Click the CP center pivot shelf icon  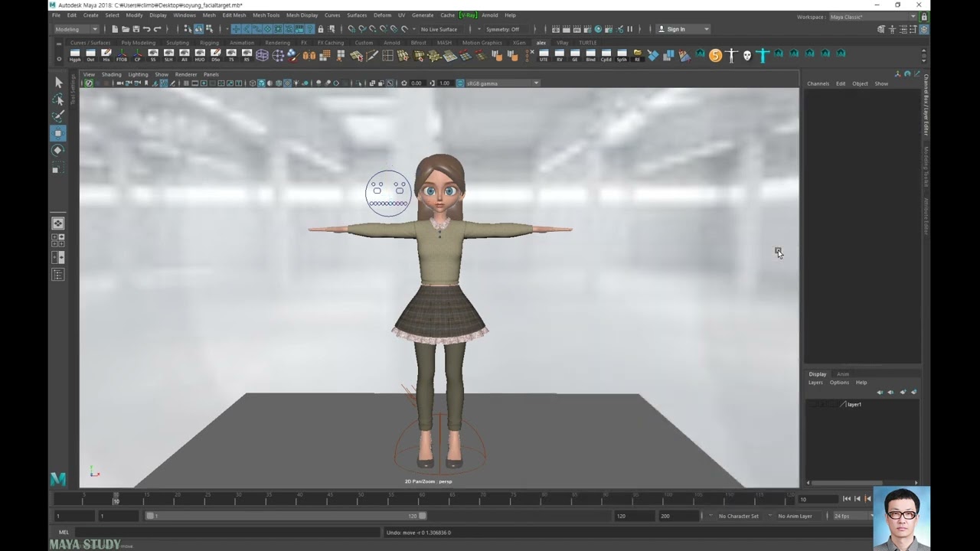tap(138, 55)
